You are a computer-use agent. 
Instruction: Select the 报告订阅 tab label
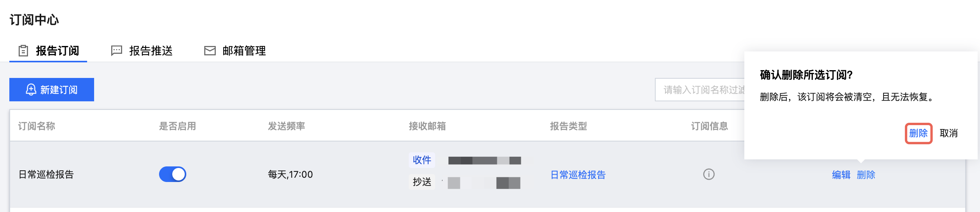pyautogui.click(x=57, y=51)
